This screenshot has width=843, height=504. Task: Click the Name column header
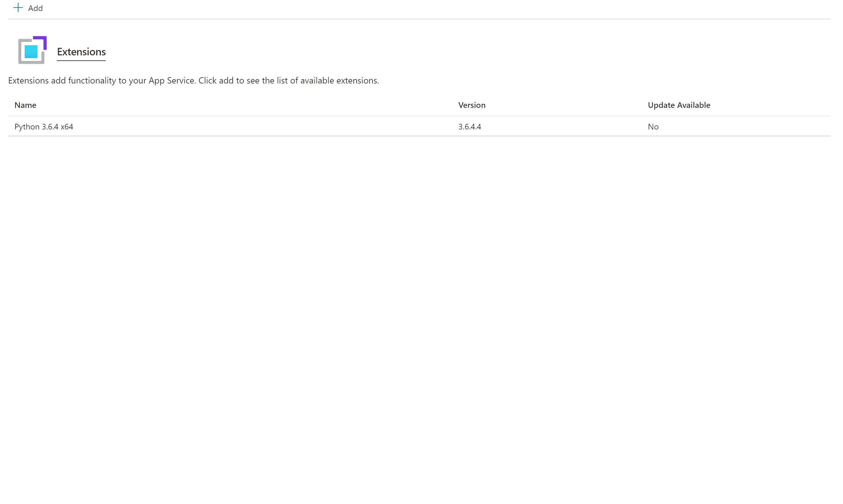tap(25, 105)
